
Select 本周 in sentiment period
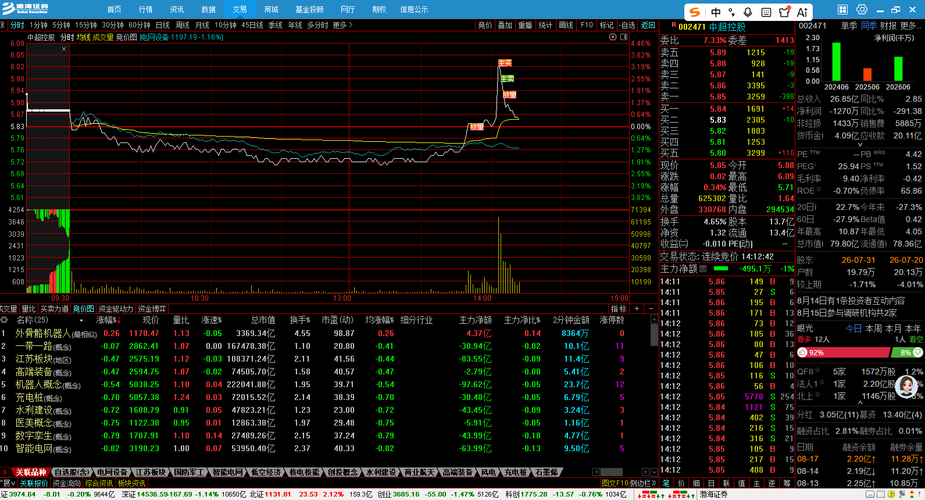(x=874, y=328)
